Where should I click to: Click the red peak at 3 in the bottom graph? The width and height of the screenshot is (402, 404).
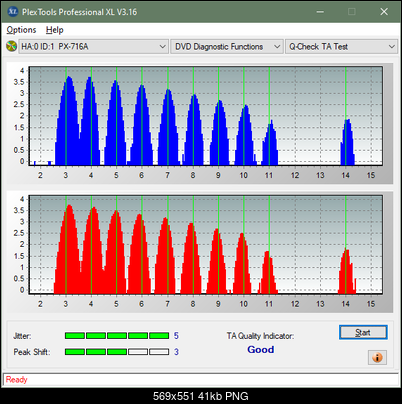[x=68, y=249]
